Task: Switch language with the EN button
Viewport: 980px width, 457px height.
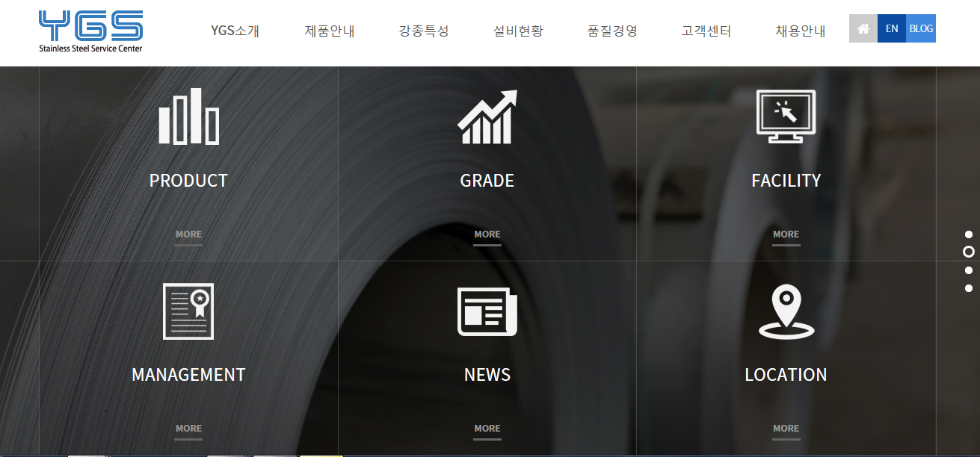Action: coord(892,28)
